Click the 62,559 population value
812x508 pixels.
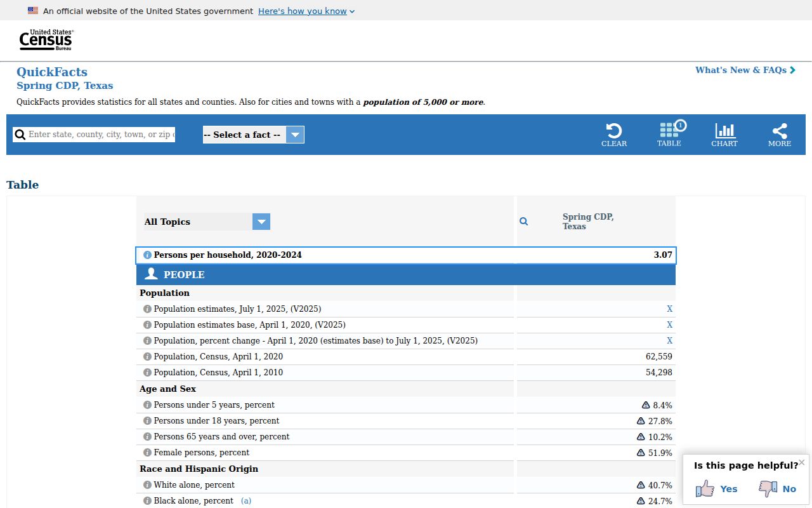[659, 357]
